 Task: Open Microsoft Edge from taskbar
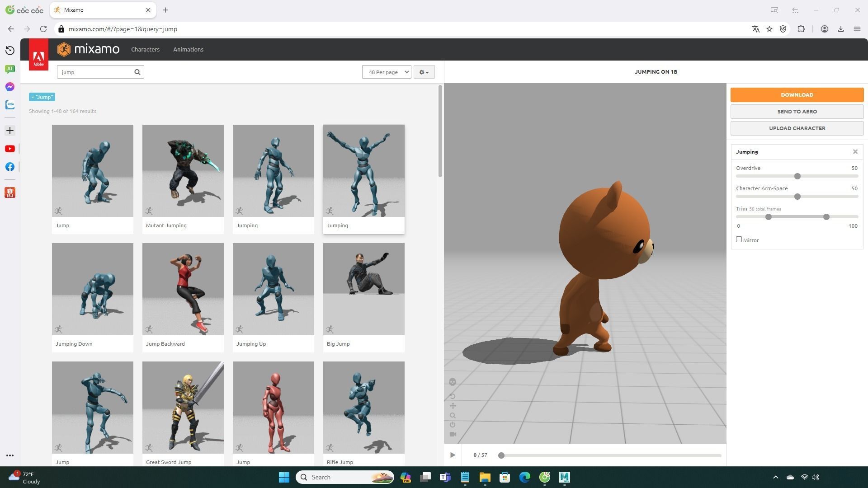click(524, 477)
